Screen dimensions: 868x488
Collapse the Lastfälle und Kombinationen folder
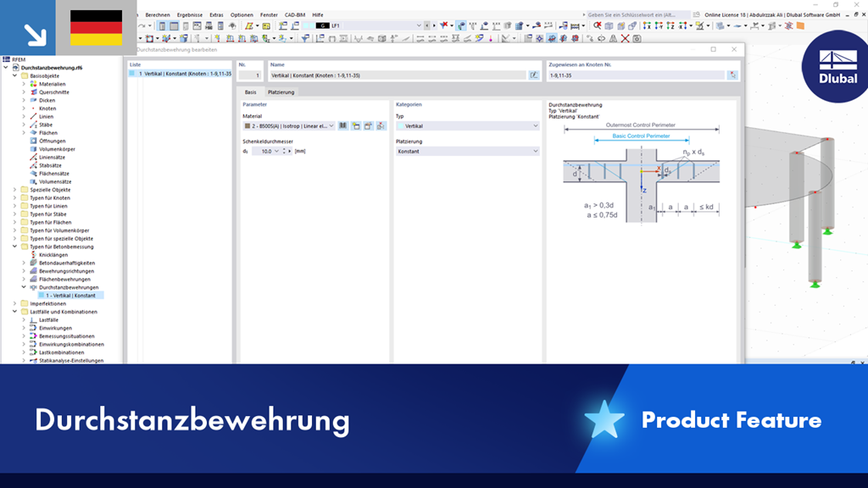pyautogui.click(x=15, y=312)
